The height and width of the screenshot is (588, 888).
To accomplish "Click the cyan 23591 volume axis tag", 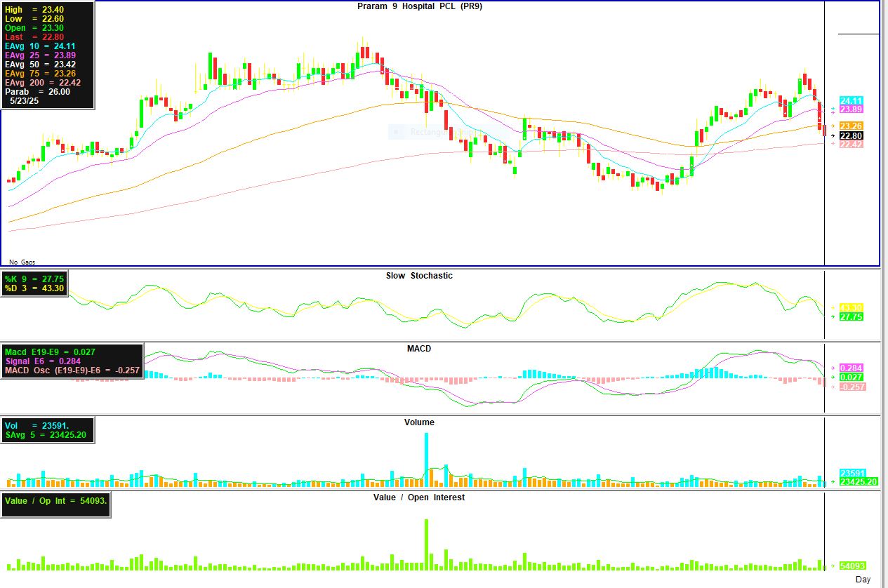I will 854,473.
